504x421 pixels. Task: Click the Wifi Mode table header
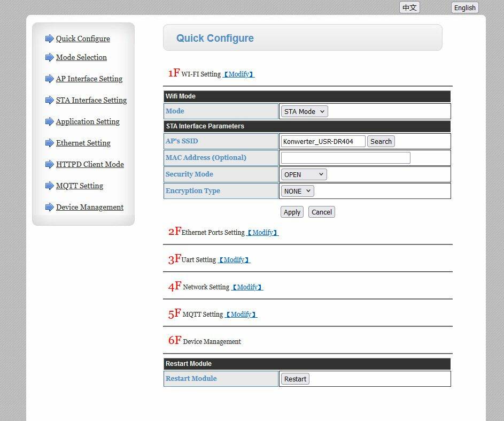pyautogui.click(x=307, y=96)
